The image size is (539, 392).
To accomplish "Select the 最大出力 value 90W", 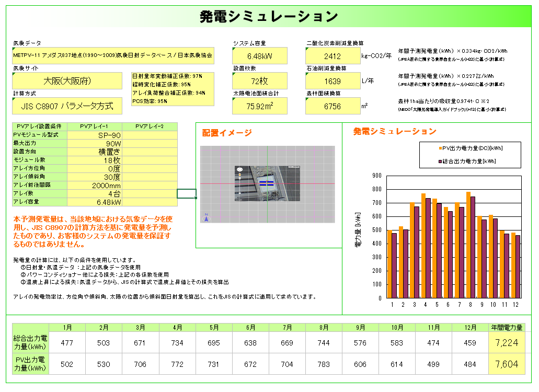I will 95,143.
